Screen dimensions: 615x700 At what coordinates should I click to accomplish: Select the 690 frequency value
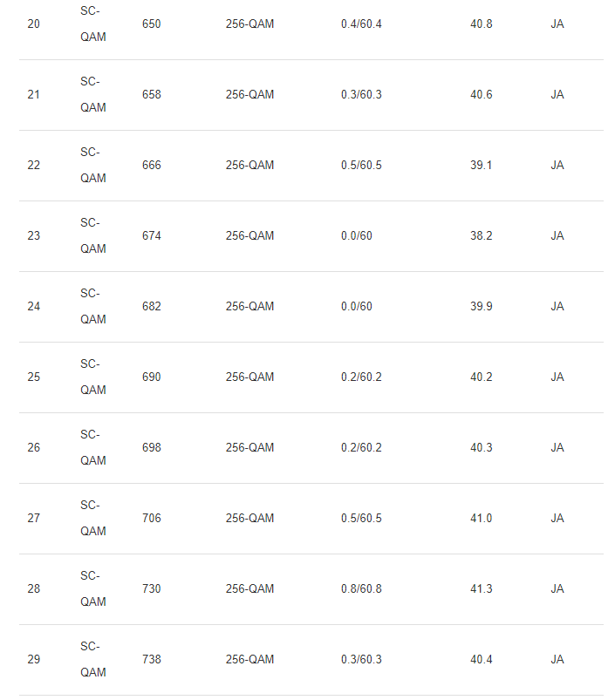point(152,377)
